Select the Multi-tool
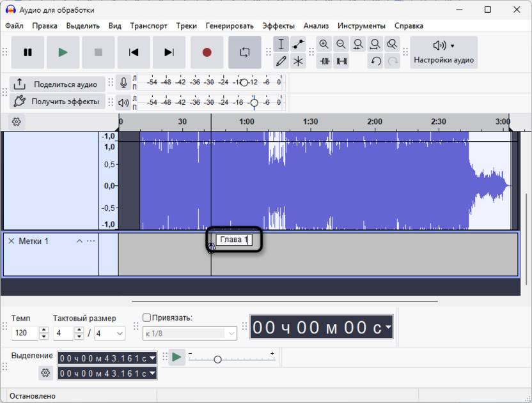The height and width of the screenshot is (403, 532). (x=297, y=62)
